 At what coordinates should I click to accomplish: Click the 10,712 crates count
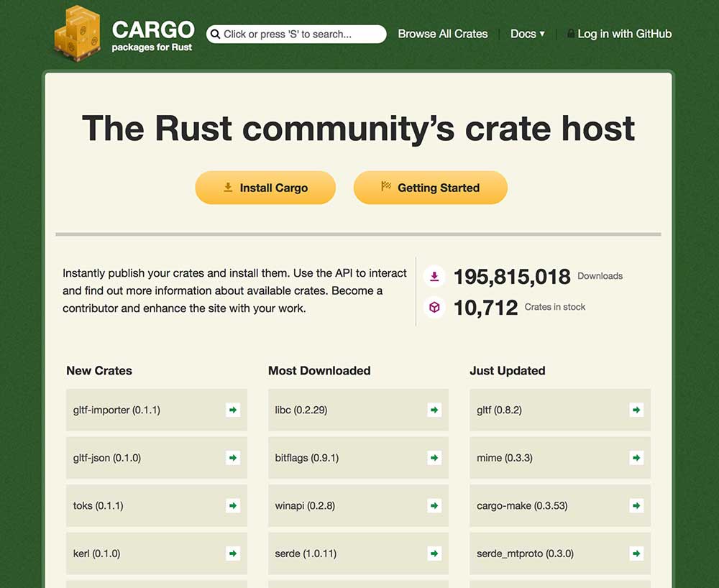click(x=485, y=308)
